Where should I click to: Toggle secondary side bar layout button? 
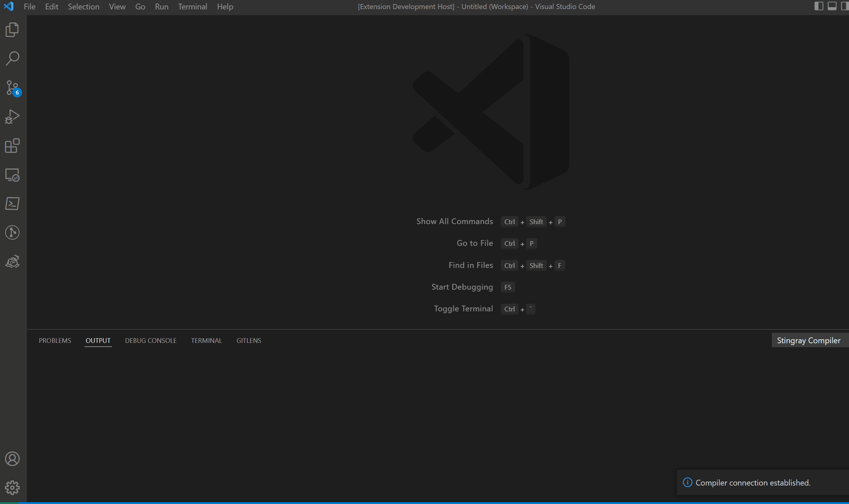[845, 6]
